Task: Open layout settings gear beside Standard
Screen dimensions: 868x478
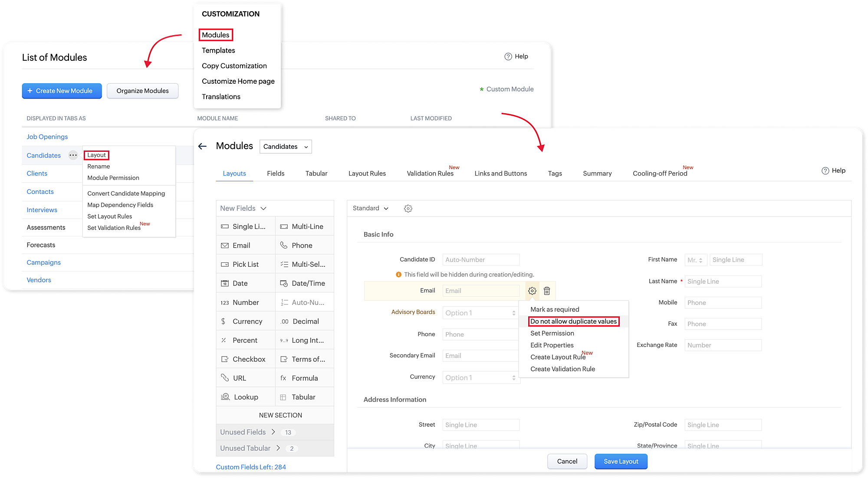Action: pos(408,209)
